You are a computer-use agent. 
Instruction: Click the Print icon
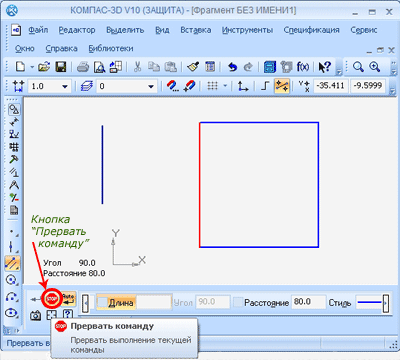pos(83,67)
